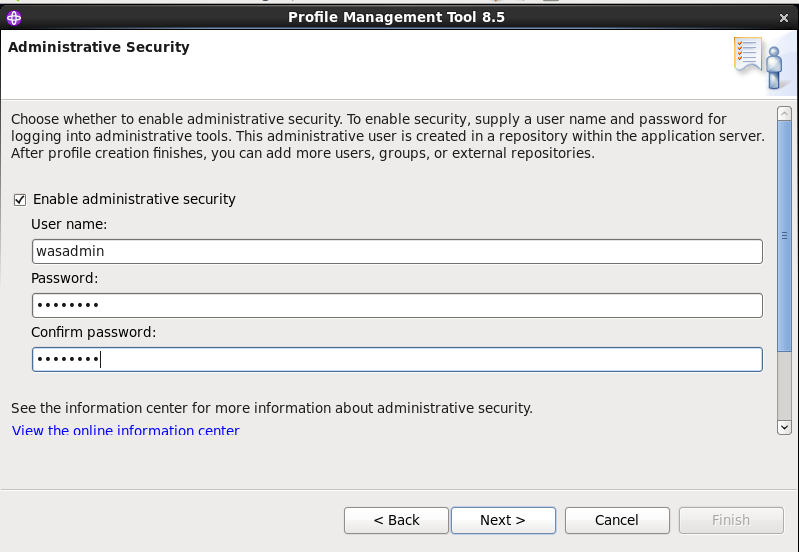Viewport: 799px width, 552px height.
Task: Click the Enable administrative security label text
Action: (x=134, y=199)
